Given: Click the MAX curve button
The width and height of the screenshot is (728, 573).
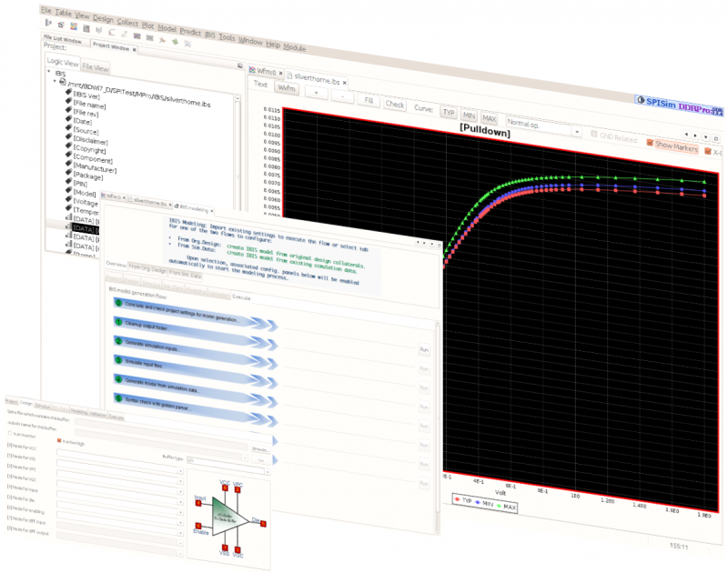Looking at the screenshot, I should coord(489,118).
